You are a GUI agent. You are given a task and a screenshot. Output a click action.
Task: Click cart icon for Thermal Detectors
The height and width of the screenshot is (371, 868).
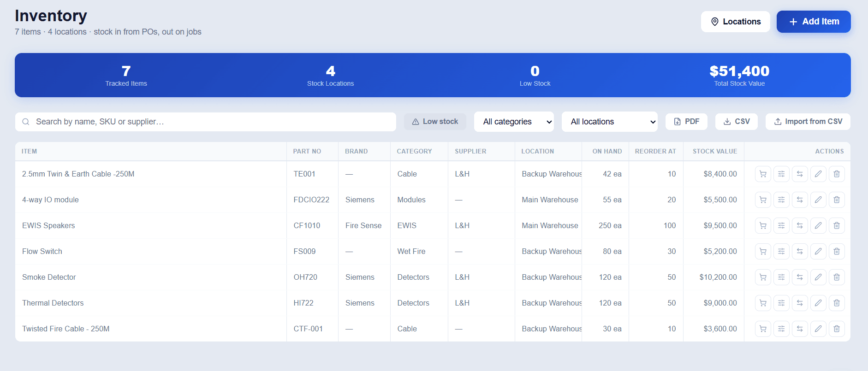(763, 303)
